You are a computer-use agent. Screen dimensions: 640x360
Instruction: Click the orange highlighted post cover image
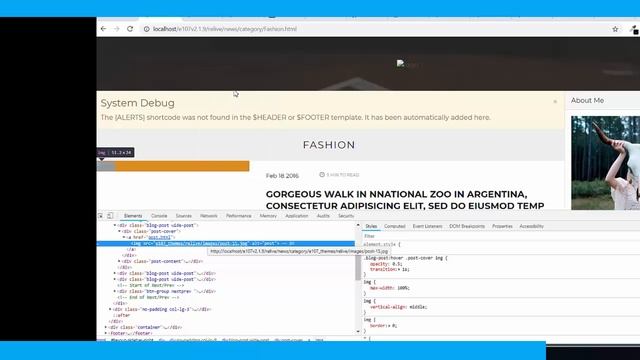[x=173, y=166]
